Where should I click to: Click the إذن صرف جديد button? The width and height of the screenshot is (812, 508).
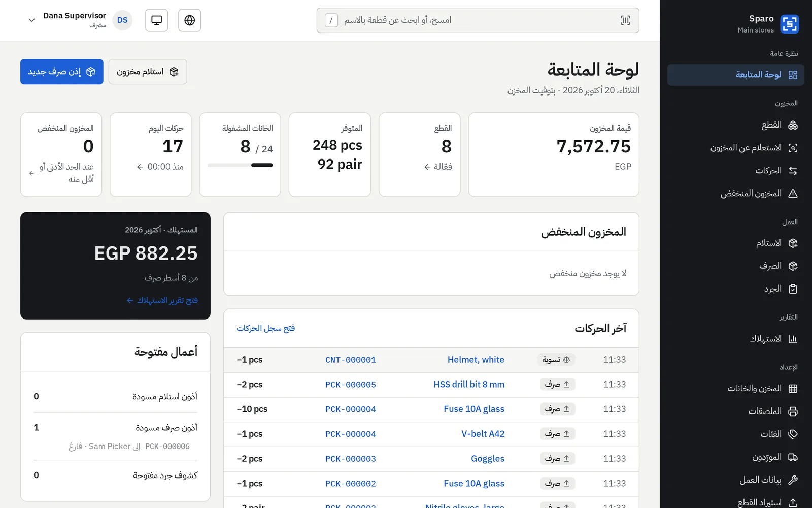62,72
